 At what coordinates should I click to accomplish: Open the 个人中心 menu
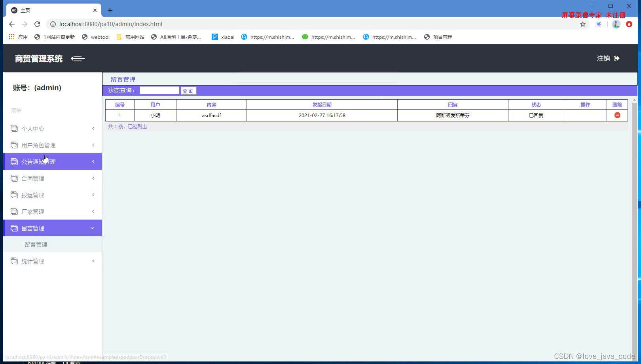(x=53, y=128)
